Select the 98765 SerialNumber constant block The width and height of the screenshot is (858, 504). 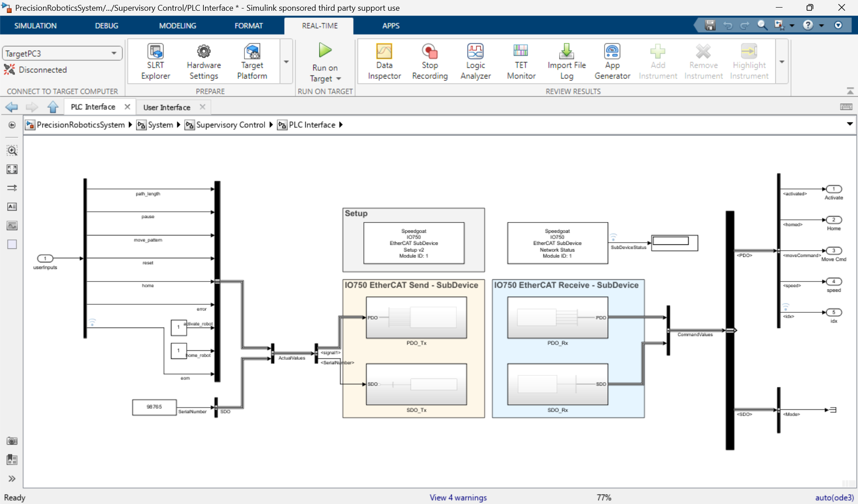coord(154,407)
